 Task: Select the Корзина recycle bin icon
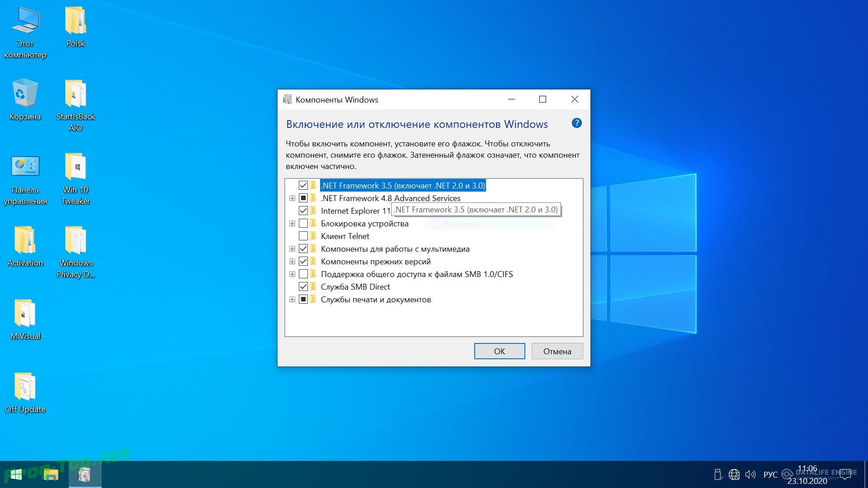(25, 99)
